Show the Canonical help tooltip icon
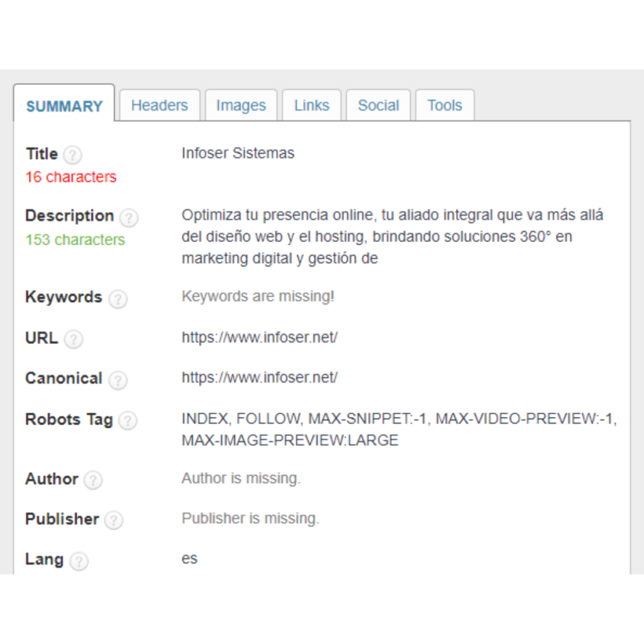Viewport: 644px width, 644px height. point(118,380)
